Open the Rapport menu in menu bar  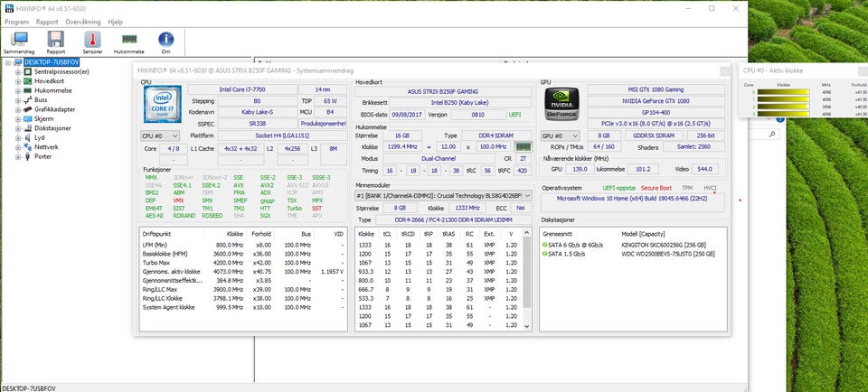click(47, 22)
